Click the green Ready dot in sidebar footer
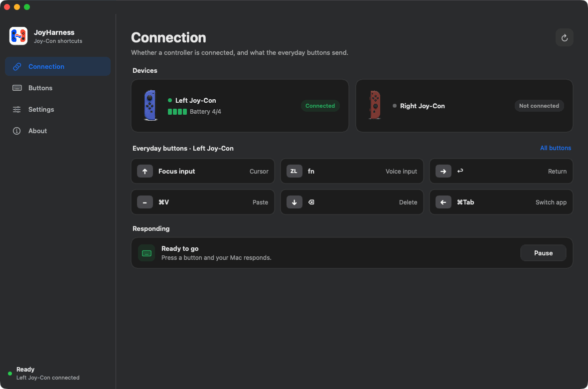The height and width of the screenshot is (389, 588). click(x=10, y=374)
